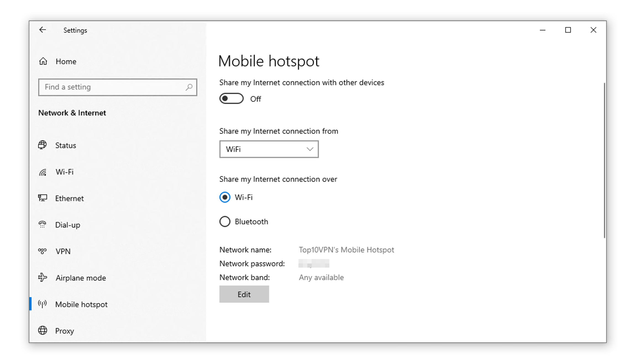Viewport: 635px width, 364px height.
Task: Click the Home icon in sidebar
Action: (x=43, y=61)
